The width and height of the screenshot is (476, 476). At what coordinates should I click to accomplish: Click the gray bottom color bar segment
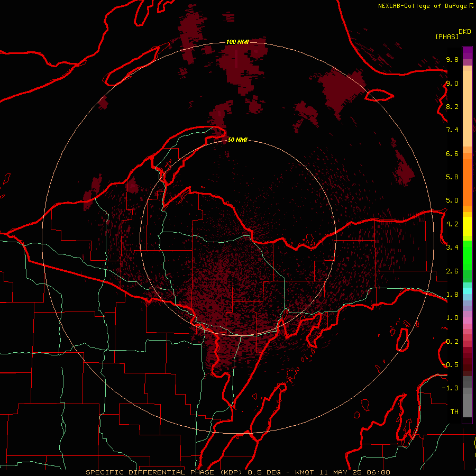click(467, 405)
